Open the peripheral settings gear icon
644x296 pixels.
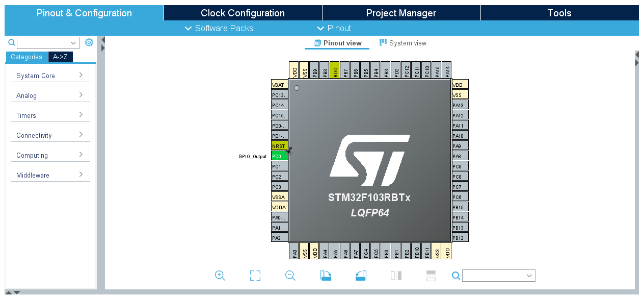tap(89, 42)
